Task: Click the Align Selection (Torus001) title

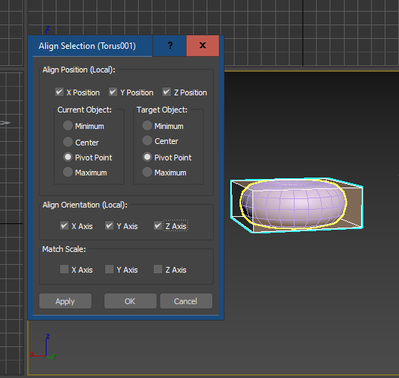Action: (87, 46)
